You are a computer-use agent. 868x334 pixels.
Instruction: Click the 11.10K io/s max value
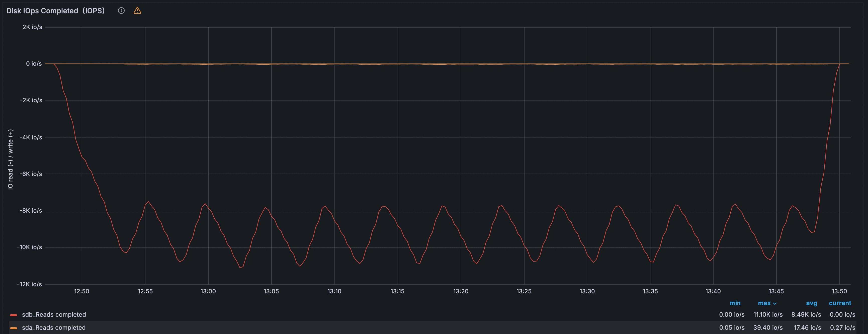(768, 314)
